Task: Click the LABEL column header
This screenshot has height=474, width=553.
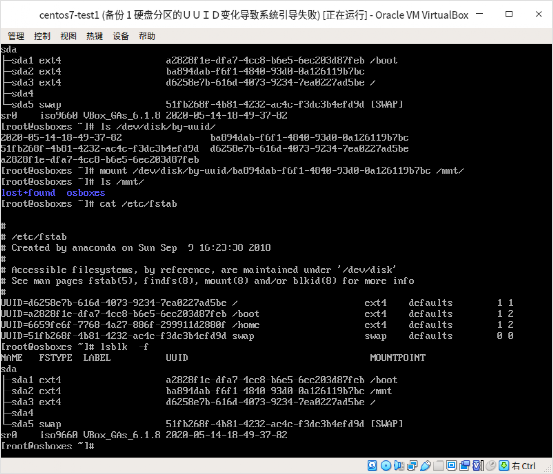Action: click(x=97, y=358)
